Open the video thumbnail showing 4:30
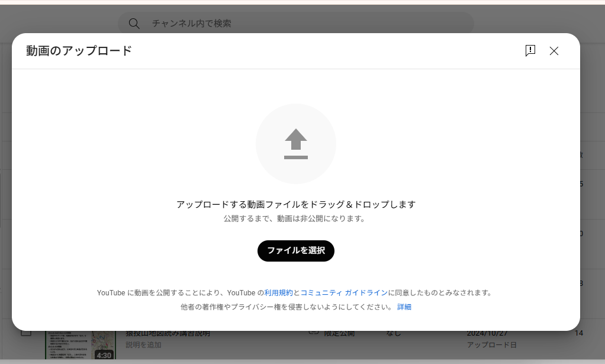The width and height of the screenshot is (605, 364). pos(80,344)
